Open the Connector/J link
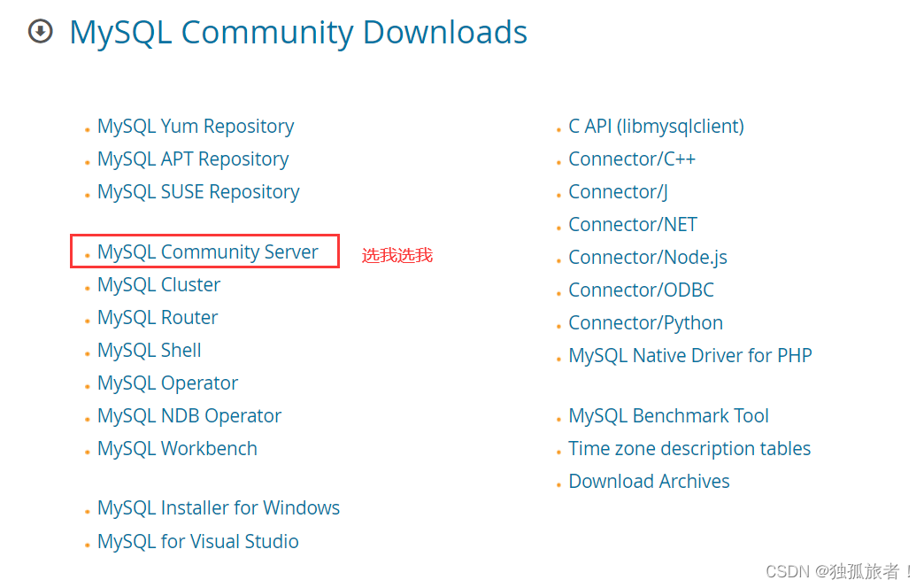The width and height of the screenshot is (924, 588). [x=618, y=192]
